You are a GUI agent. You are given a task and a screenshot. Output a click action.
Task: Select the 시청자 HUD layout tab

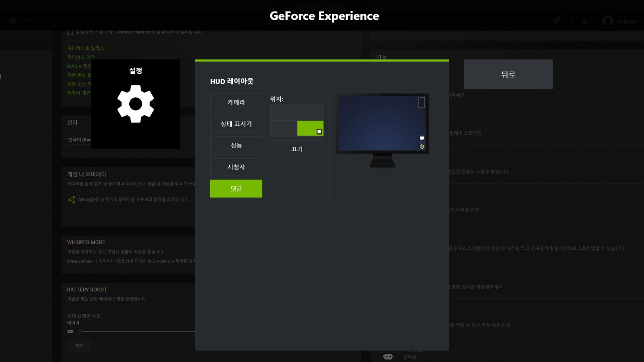tap(236, 167)
